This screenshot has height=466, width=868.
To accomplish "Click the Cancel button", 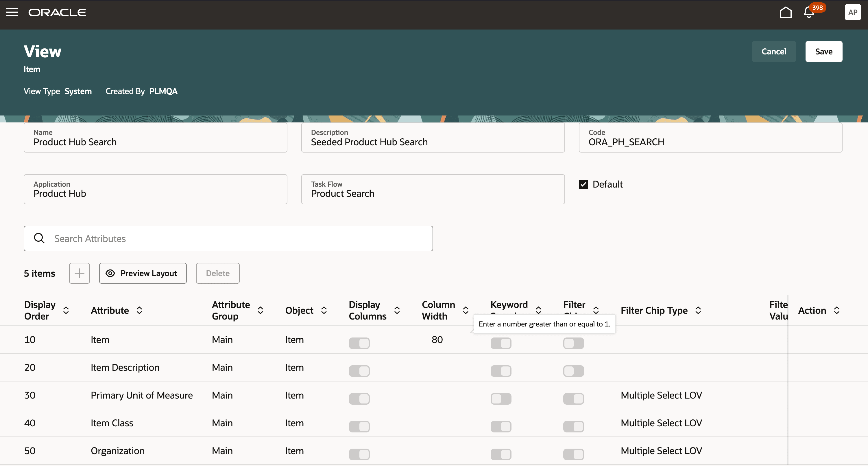I will pos(774,52).
